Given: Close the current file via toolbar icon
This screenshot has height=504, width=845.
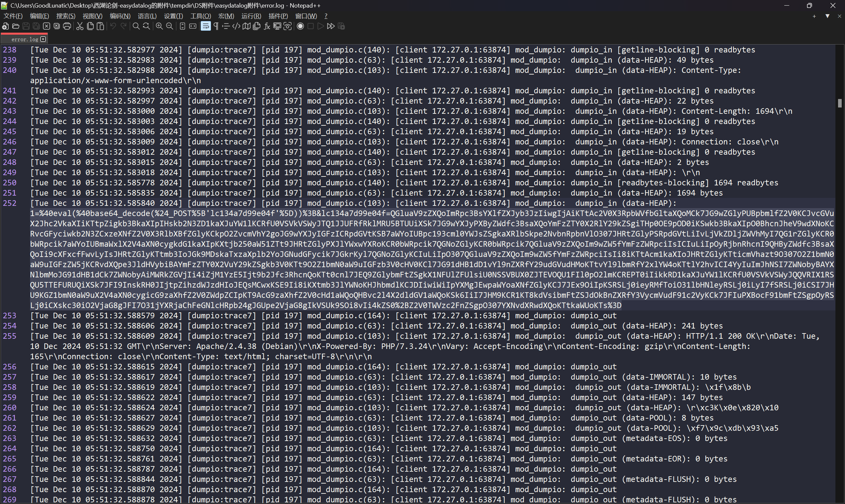Looking at the screenshot, I should pos(47,26).
